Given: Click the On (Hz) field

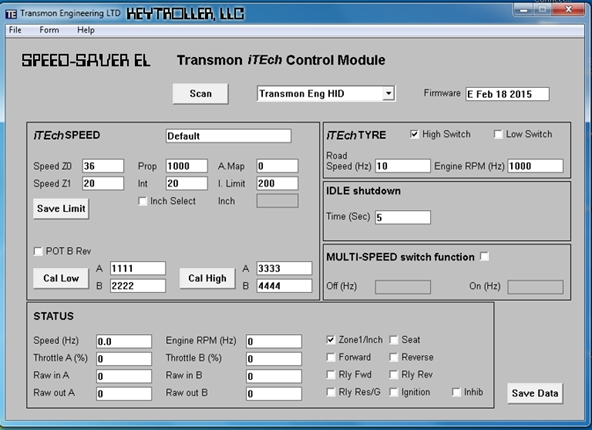Looking at the screenshot, I should [x=535, y=287].
